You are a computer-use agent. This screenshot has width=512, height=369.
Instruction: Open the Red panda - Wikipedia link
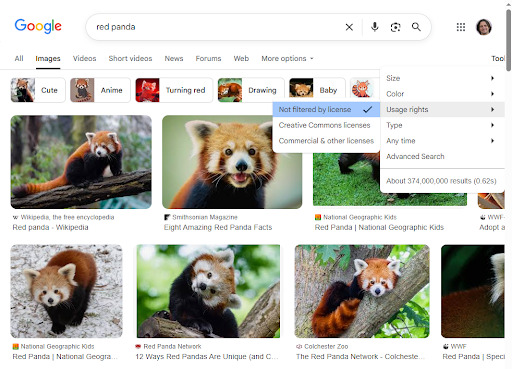coord(50,227)
